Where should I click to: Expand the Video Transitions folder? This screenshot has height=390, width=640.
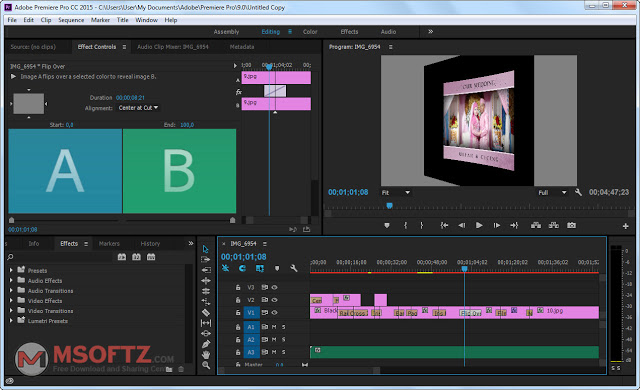11,310
